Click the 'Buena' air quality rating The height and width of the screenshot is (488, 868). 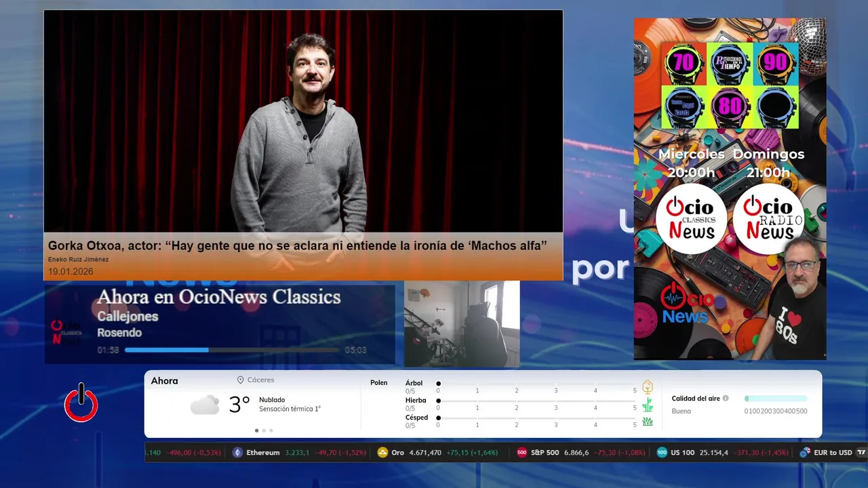(x=681, y=411)
